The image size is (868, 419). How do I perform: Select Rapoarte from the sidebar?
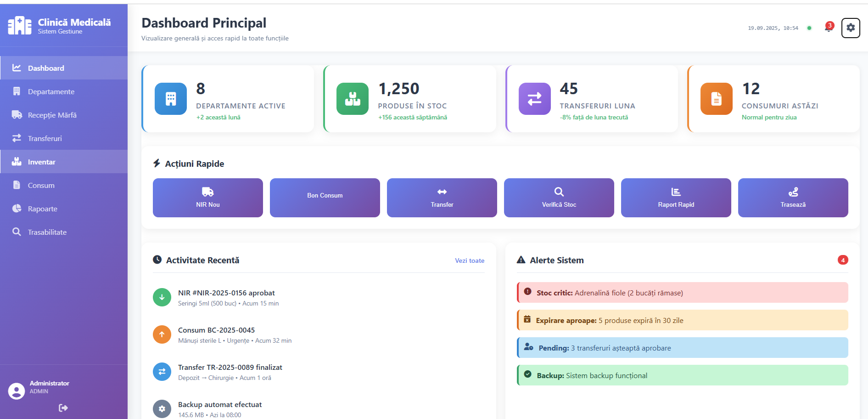click(42, 209)
